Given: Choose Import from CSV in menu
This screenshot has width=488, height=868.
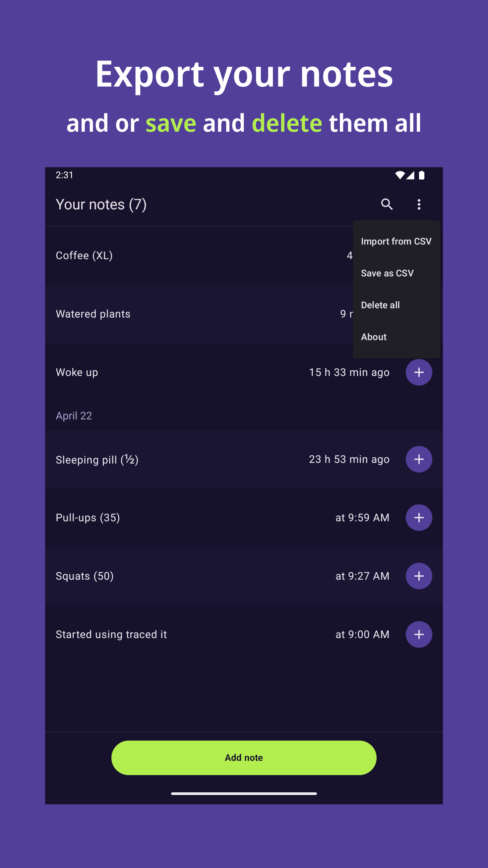Looking at the screenshot, I should pyautogui.click(x=396, y=241).
